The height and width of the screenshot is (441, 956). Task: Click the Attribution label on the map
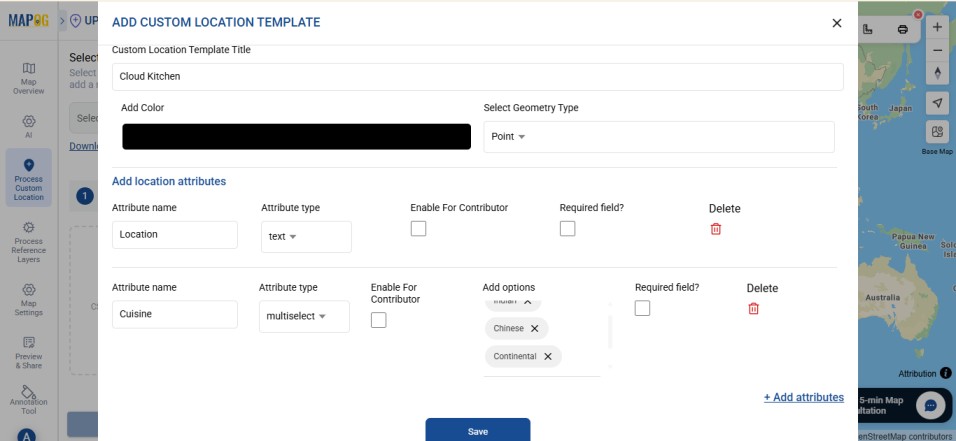click(917, 373)
